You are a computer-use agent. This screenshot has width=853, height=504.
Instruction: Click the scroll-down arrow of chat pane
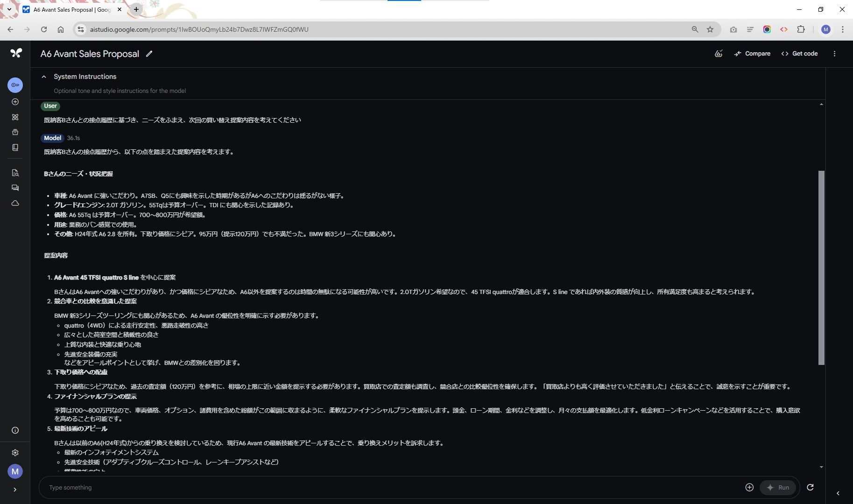[x=821, y=467]
